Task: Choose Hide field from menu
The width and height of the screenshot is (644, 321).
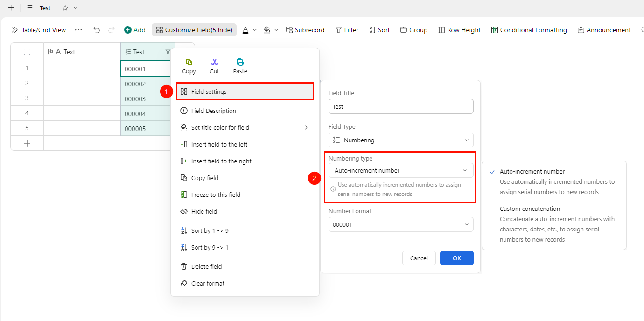Action: pyautogui.click(x=245, y=211)
